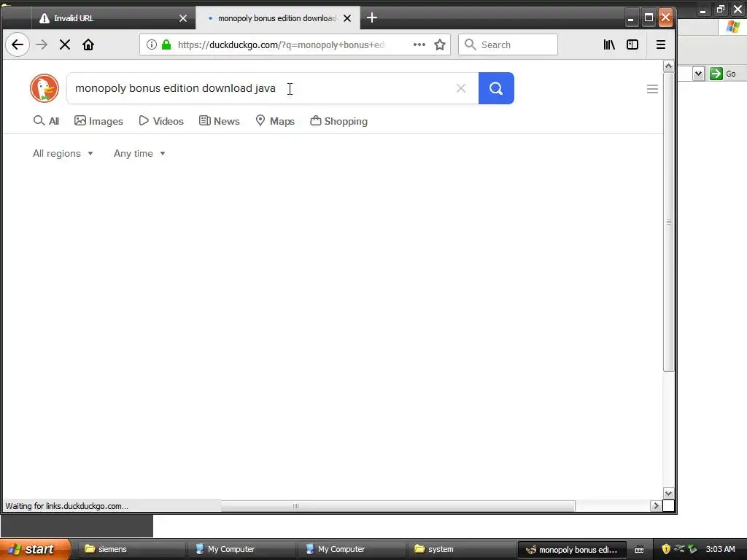Click the browser Search box
Viewport: 747px width, 560px height.
click(x=508, y=44)
